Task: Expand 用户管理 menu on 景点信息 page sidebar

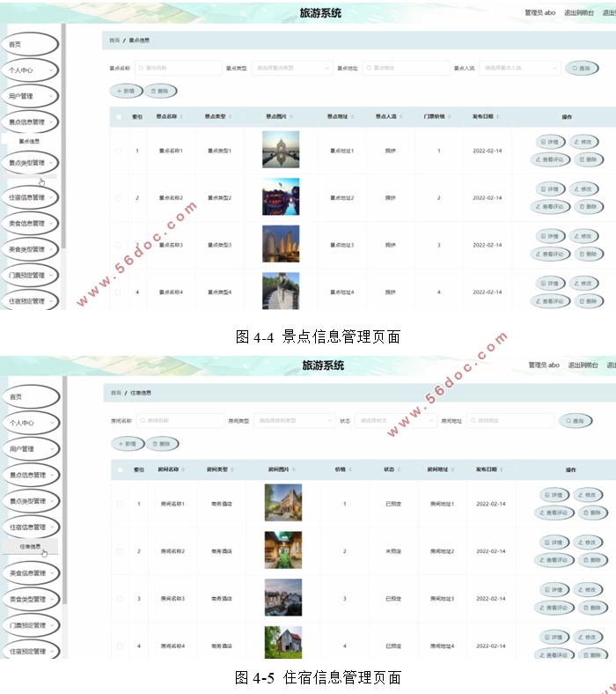Action: 30,96
